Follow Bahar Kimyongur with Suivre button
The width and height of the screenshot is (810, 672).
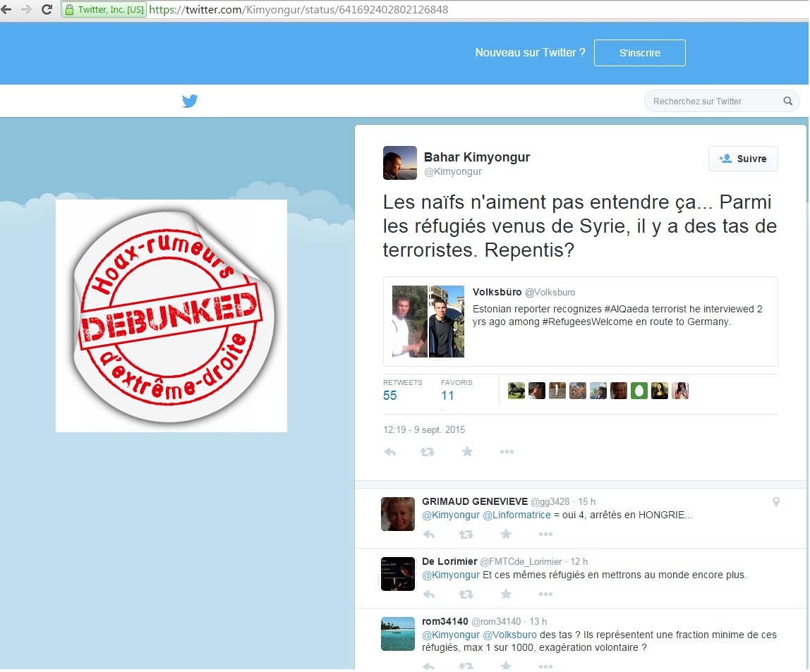point(742,159)
